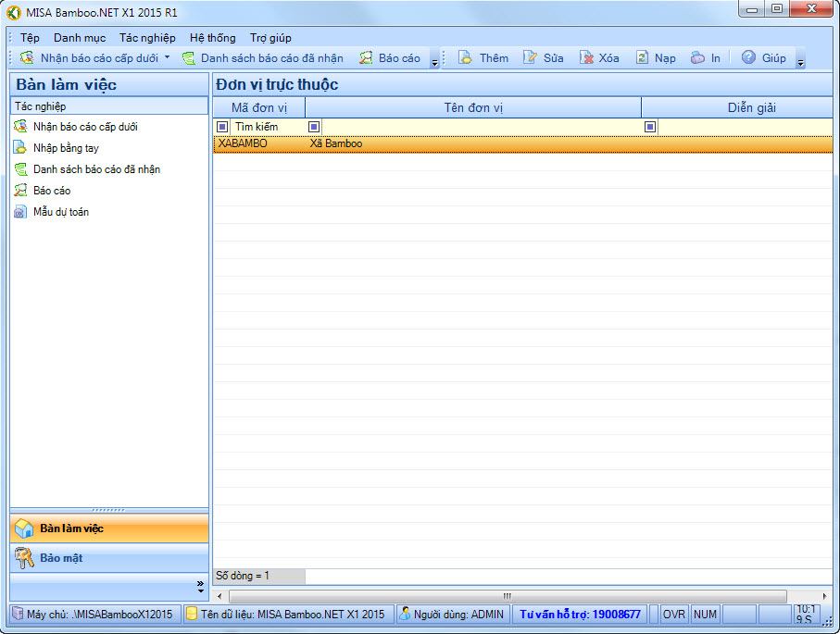Open Mẫu dự toán link in sidebar
840x634 pixels.
click(x=61, y=212)
